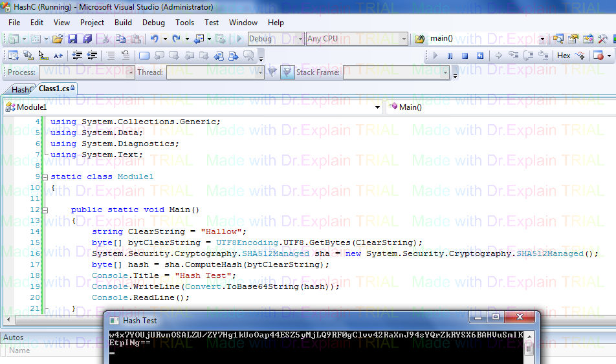Viewport: 616px width, 364px height.
Task: Click the Continue debugging arrow
Action: [435, 56]
